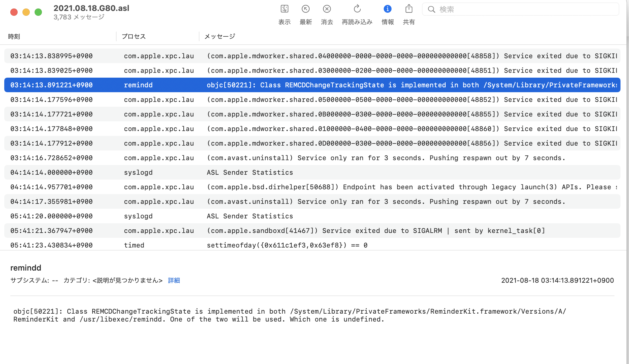Click the yellow minimize window button
This screenshot has width=629, height=364.
pyautogui.click(x=26, y=12)
